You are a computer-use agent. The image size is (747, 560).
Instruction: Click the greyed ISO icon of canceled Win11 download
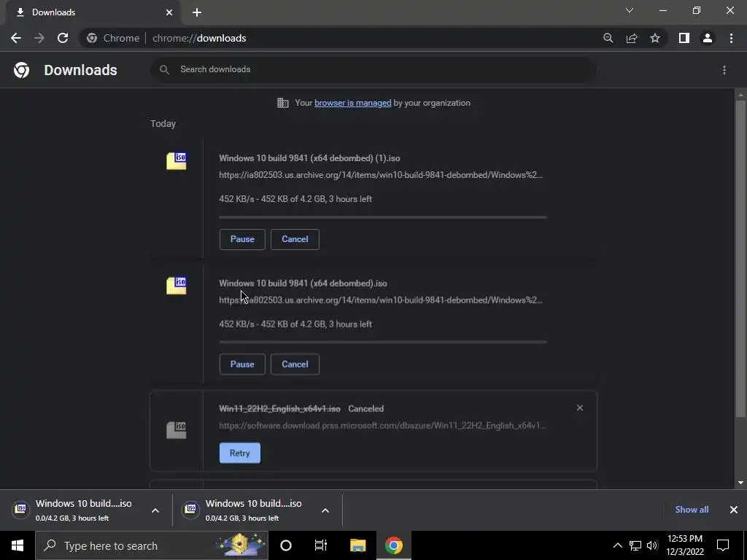pos(177,430)
